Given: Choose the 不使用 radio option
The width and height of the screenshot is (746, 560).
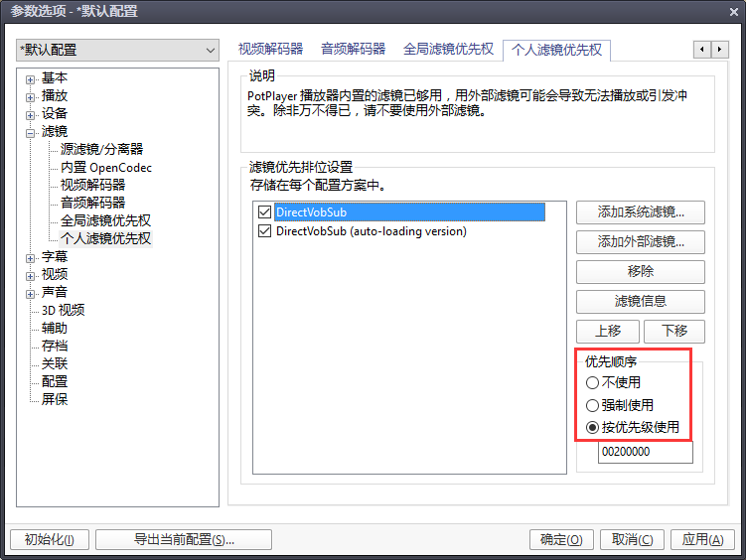Looking at the screenshot, I should (x=613, y=382).
